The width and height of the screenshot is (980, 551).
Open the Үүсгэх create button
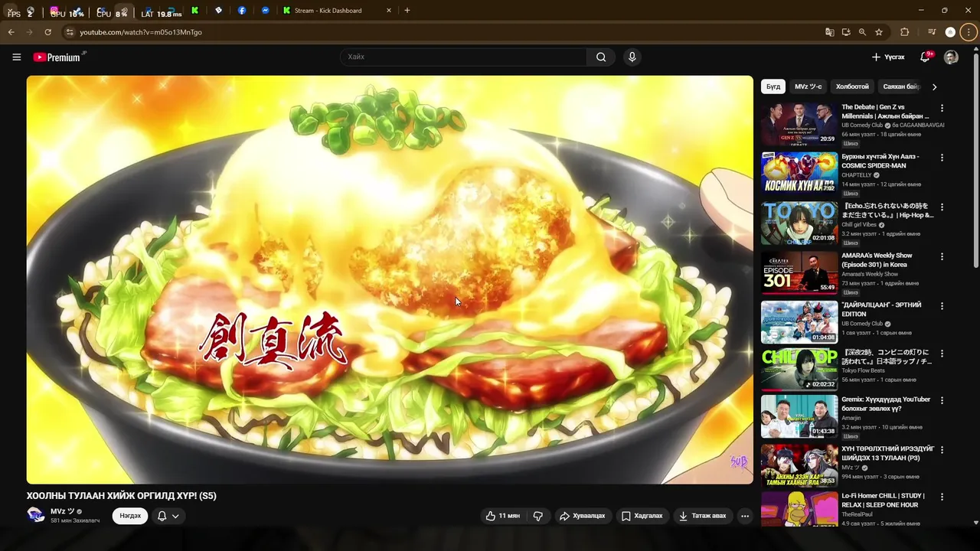(x=888, y=57)
